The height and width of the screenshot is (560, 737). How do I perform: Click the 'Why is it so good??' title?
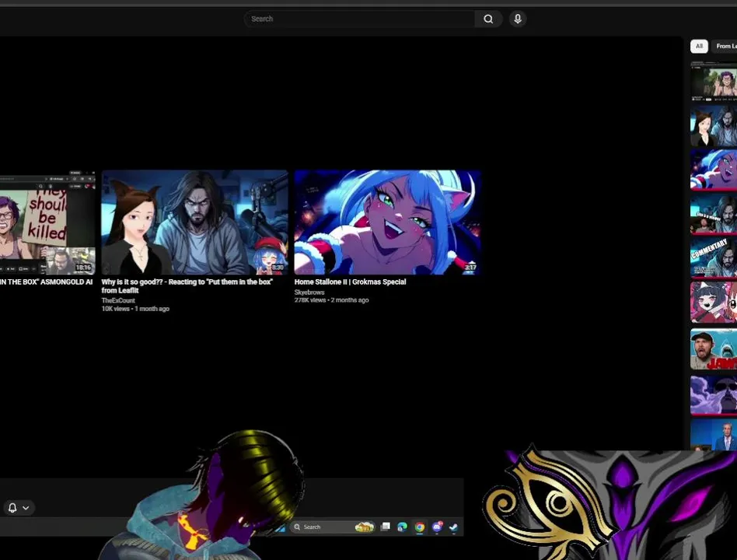pos(187,286)
